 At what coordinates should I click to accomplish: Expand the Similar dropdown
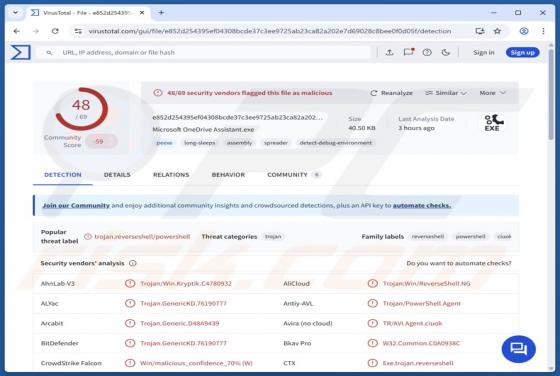click(x=446, y=93)
